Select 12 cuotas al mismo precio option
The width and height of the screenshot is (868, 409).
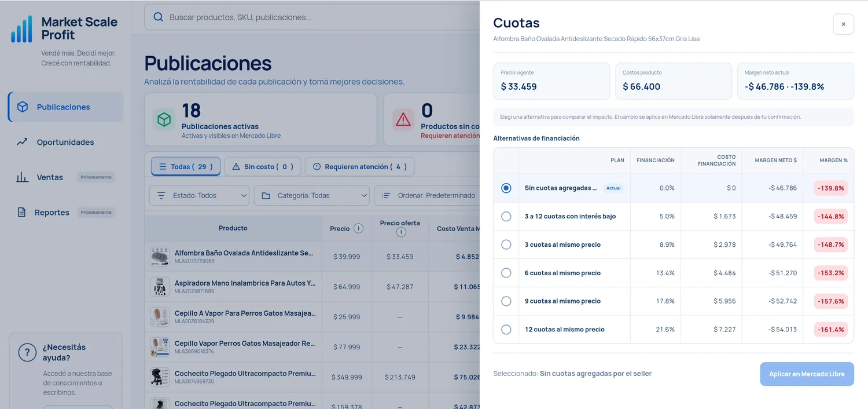pyautogui.click(x=506, y=330)
